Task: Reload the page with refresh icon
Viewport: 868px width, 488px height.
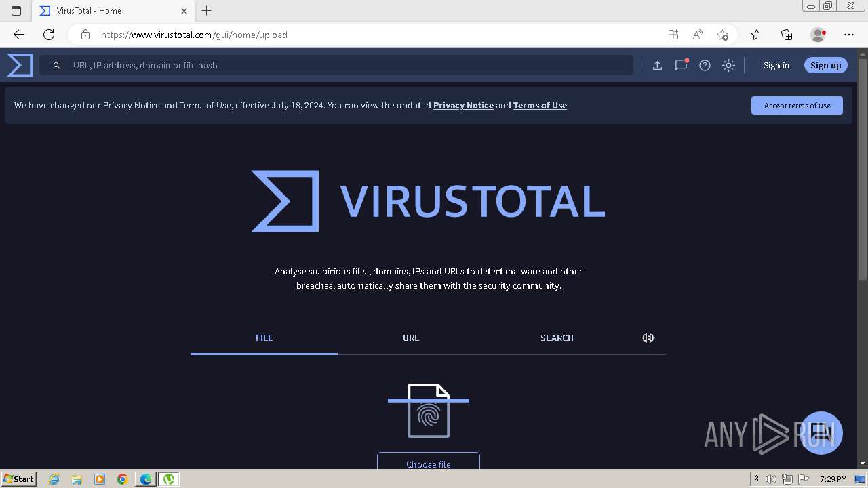Action: click(x=49, y=35)
